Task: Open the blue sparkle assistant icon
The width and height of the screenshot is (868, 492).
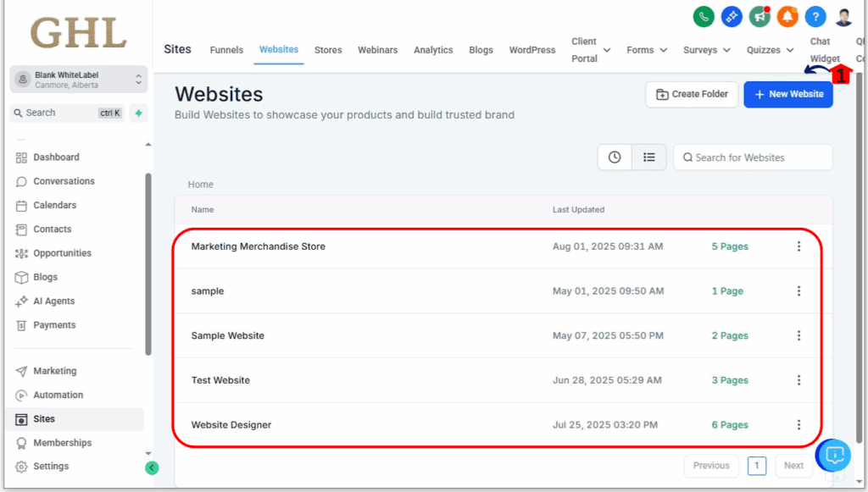Action: 732,17
